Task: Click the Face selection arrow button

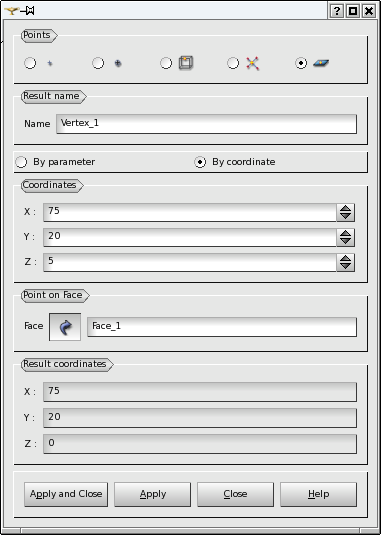Action: [x=65, y=327]
